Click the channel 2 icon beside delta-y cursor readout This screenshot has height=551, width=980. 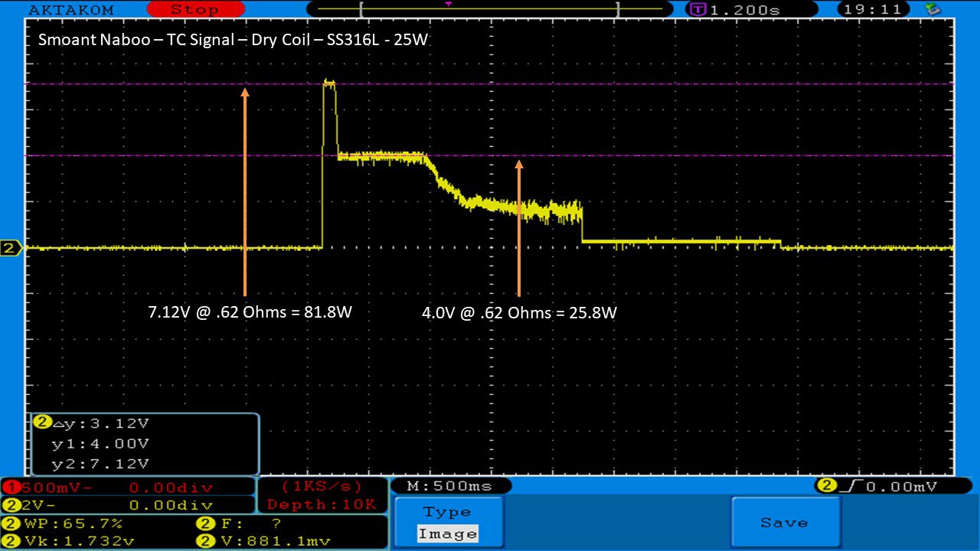(42, 422)
